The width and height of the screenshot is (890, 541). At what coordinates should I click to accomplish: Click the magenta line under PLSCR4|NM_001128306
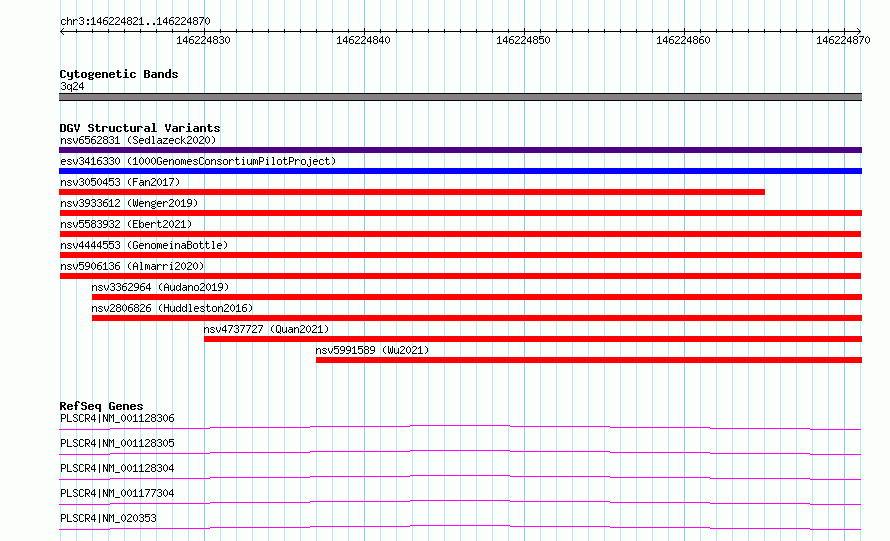[x=460, y=427]
